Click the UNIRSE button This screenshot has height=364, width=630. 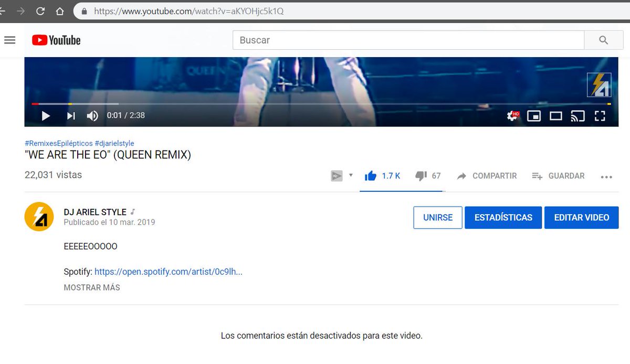click(438, 218)
